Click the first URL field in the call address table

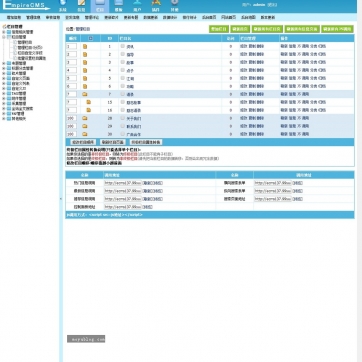pyautogui.click(x=123, y=183)
